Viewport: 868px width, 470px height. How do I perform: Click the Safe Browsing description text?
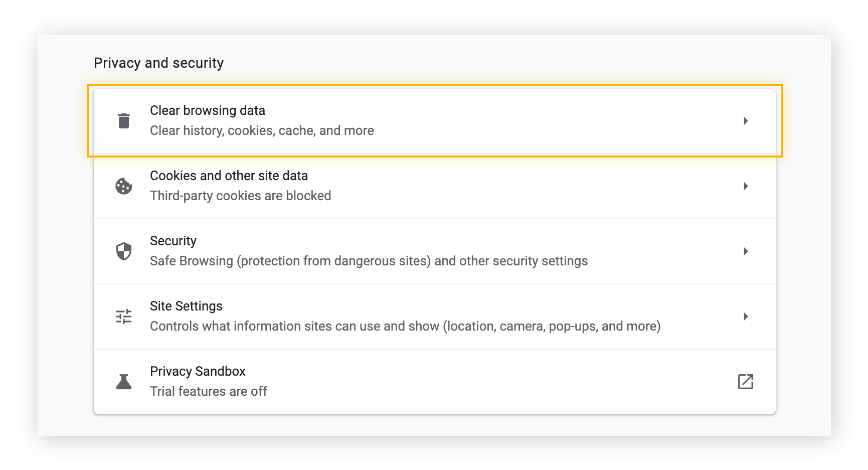[x=369, y=261]
